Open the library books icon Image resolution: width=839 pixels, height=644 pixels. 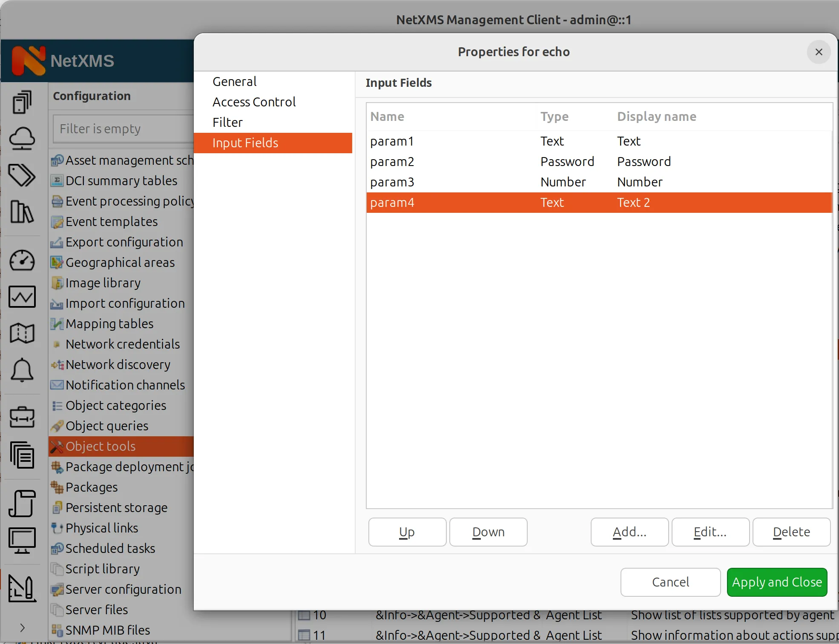coord(22,212)
